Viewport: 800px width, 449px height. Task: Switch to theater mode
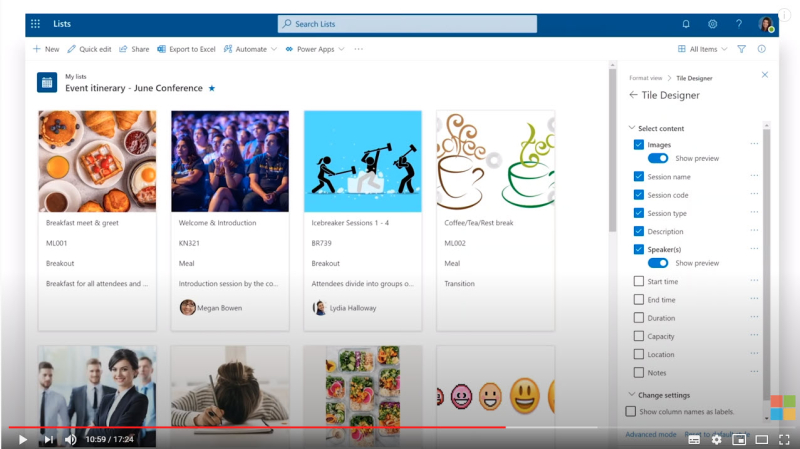coord(762,439)
